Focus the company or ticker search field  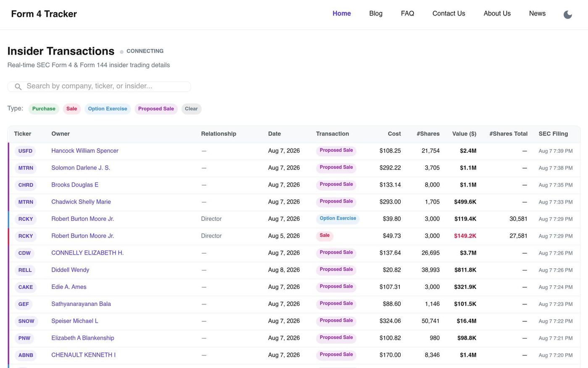pyautogui.click(x=99, y=87)
